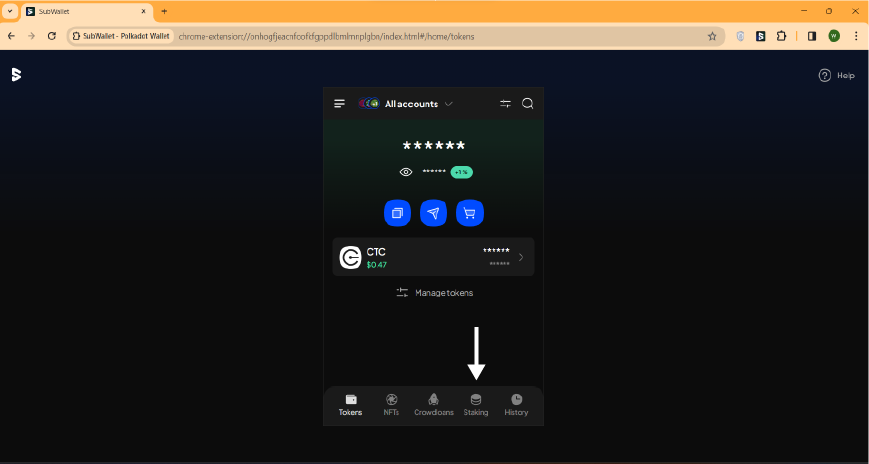Click the blue Receive (copy address) button
This screenshot has height=464, width=869.
point(397,213)
